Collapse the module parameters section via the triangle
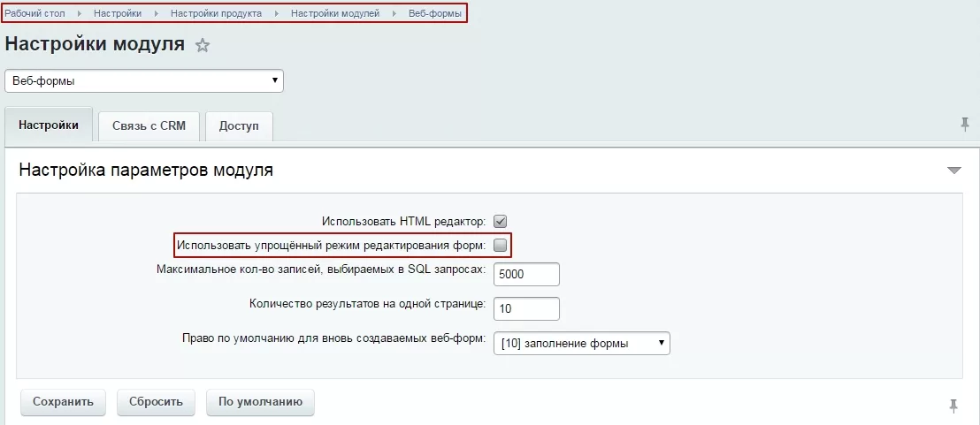 [x=953, y=171]
